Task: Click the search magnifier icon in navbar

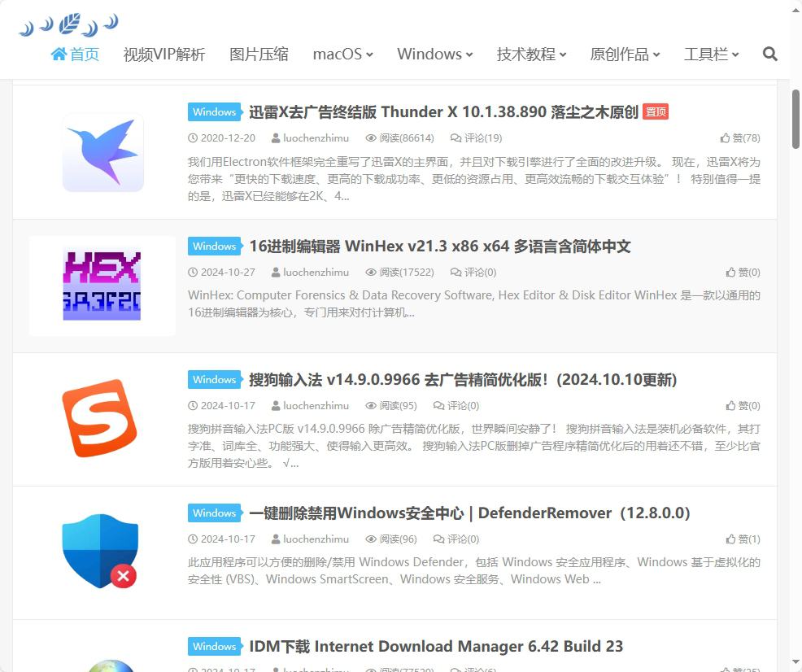Action: point(769,55)
